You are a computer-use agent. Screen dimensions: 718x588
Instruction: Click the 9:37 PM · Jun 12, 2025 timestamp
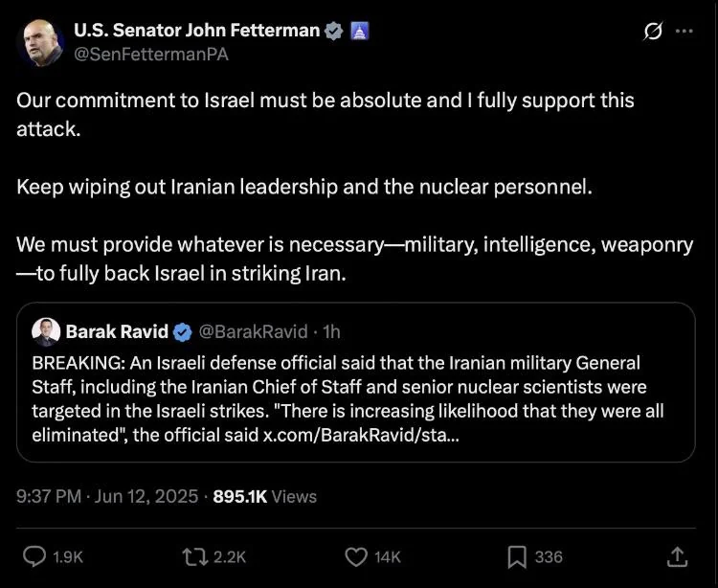point(107,496)
